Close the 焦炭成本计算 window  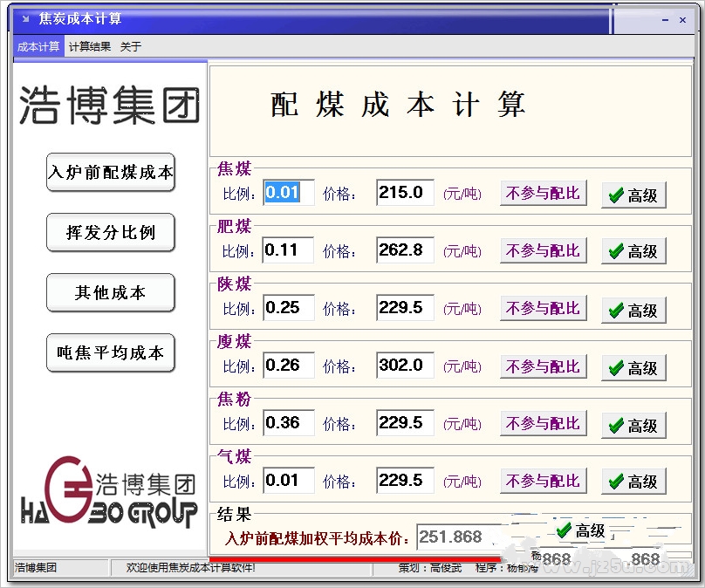[x=682, y=20]
